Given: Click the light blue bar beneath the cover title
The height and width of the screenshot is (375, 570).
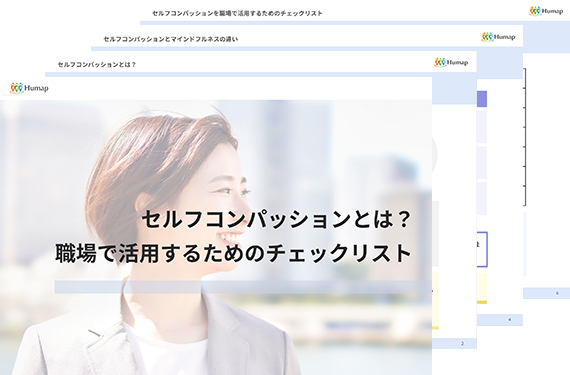Looking at the screenshot, I should click(x=243, y=287).
